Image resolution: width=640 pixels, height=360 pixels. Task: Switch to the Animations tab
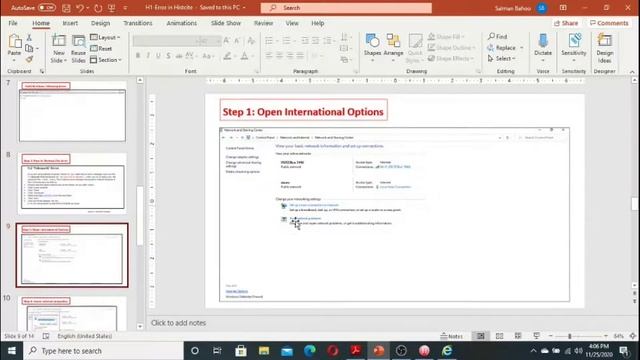[x=182, y=23]
